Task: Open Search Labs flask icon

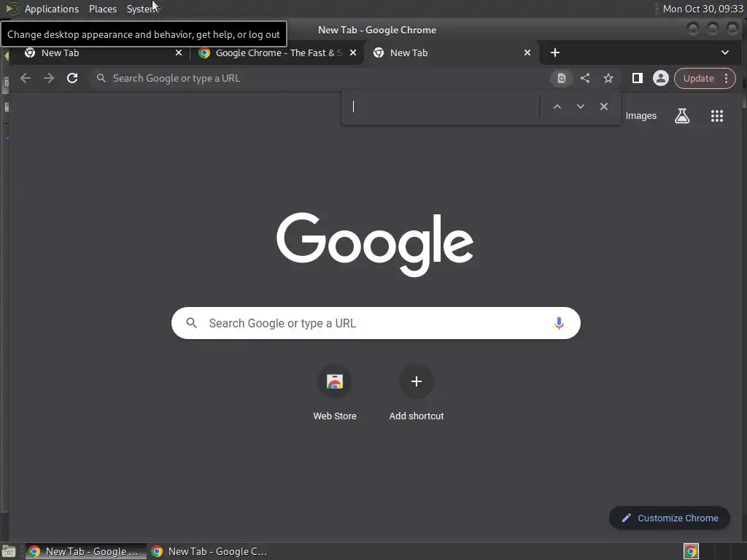Action: 682,116
